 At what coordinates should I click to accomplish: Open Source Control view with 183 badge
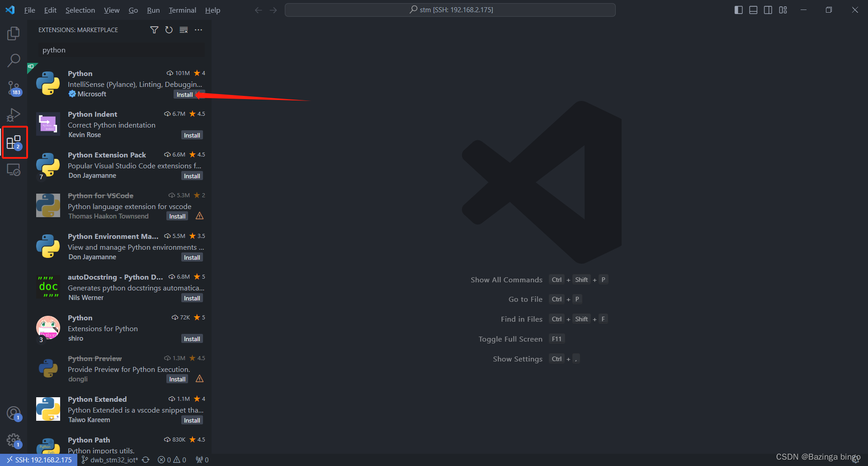pyautogui.click(x=14, y=88)
